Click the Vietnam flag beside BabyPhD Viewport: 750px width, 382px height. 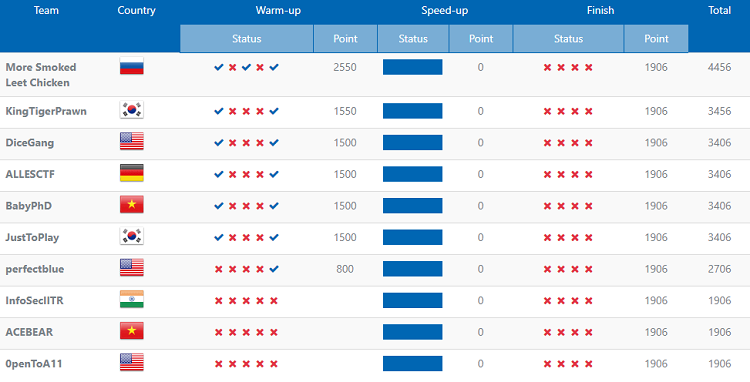pos(132,205)
